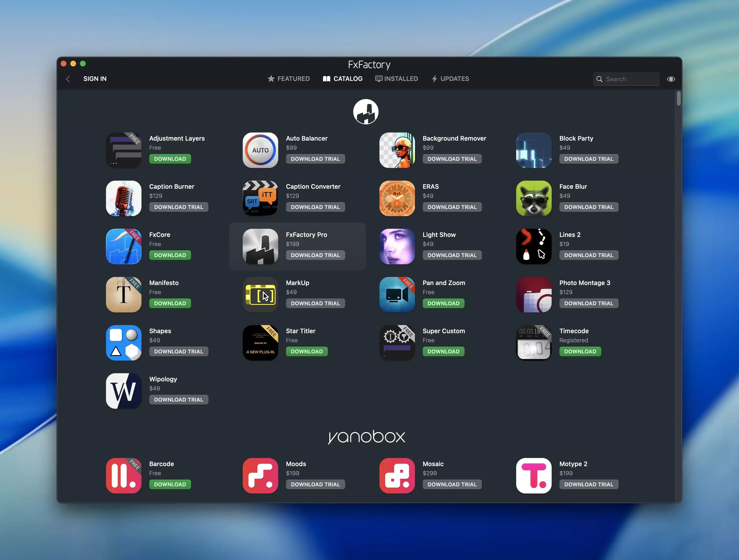Download the free Pan and Zoom plugin
The height and width of the screenshot is (560, 739).
443,303
